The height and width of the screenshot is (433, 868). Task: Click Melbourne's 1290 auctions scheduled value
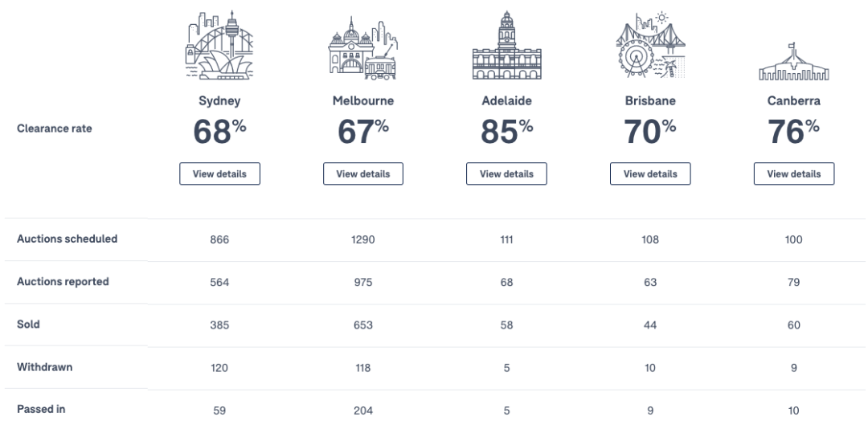(363, 239)
